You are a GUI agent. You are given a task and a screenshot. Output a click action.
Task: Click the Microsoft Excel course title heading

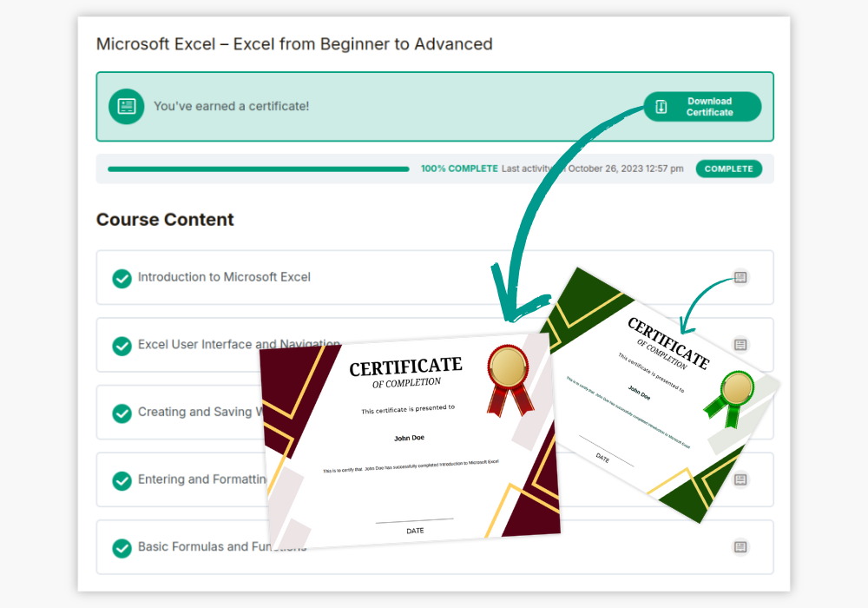click(294, 43)
